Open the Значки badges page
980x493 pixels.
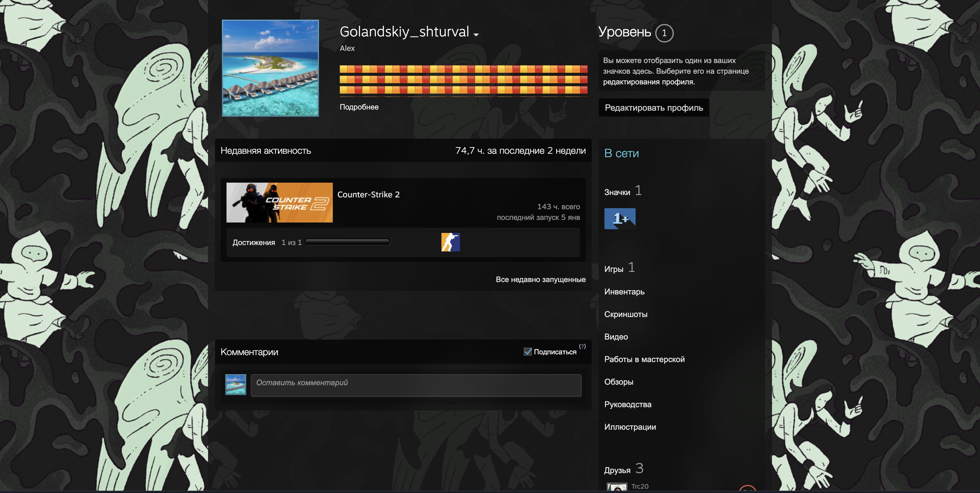click(x=617, y=192)
